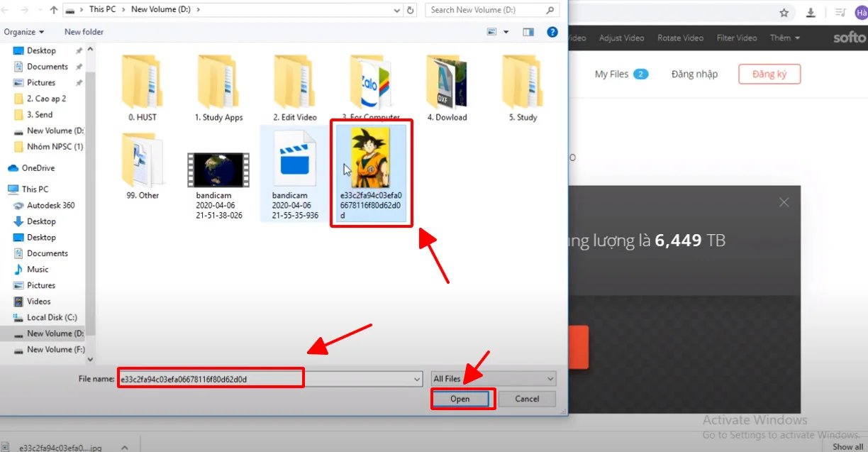The image size is (868, 452).
Task: Click the Đăng nhập link
Action: (694, 74)
